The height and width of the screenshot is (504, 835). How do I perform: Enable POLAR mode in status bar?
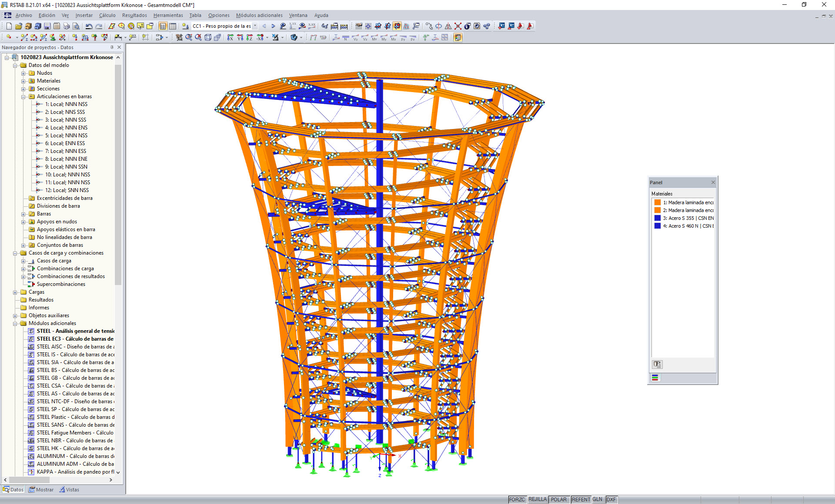coord(559,499)
